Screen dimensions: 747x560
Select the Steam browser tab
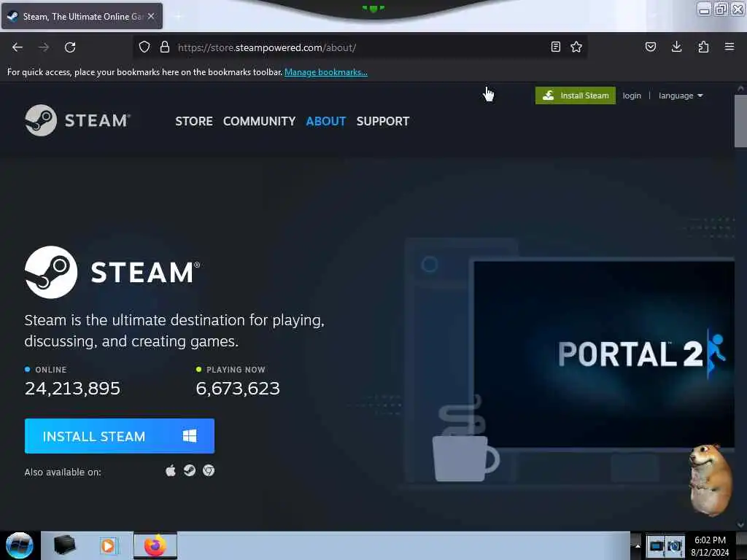pos(82,16)
